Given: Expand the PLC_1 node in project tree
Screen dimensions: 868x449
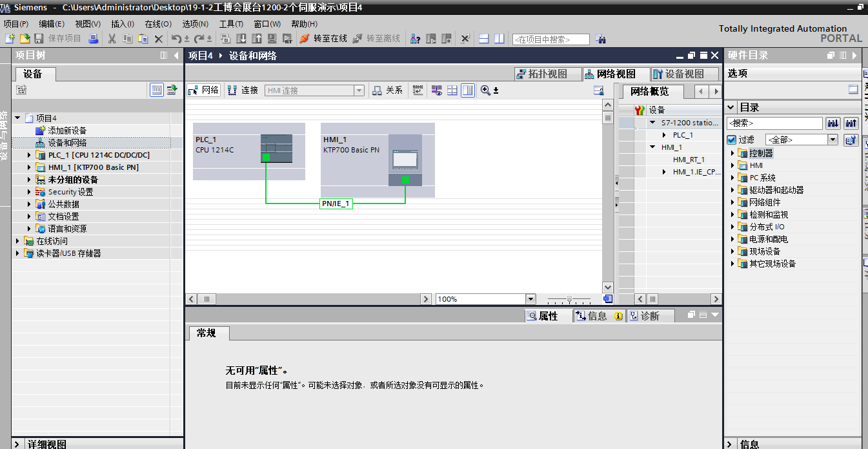Looking at the screenshot, I should tap(29, 155).
